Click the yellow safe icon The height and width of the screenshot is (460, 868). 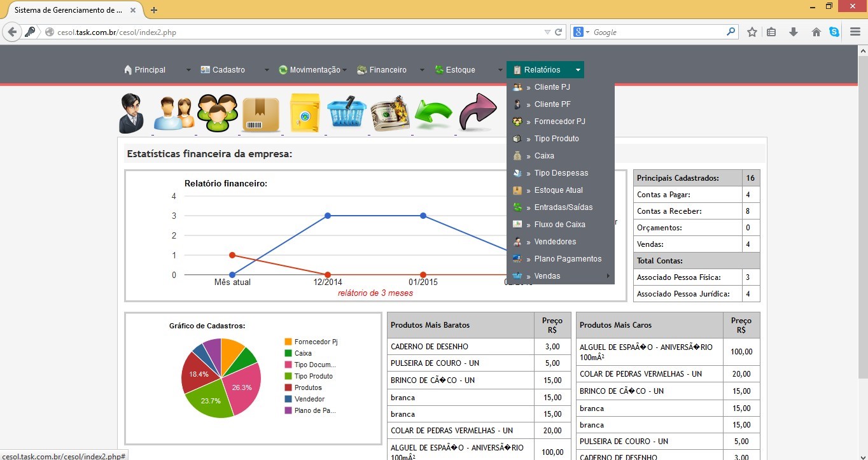[x=304, y=113]
